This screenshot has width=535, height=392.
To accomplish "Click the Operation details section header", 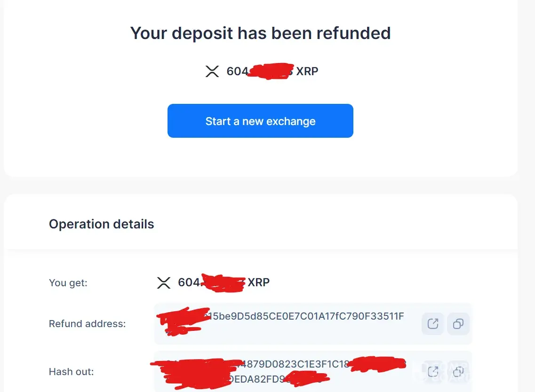I will coord(102,224).
